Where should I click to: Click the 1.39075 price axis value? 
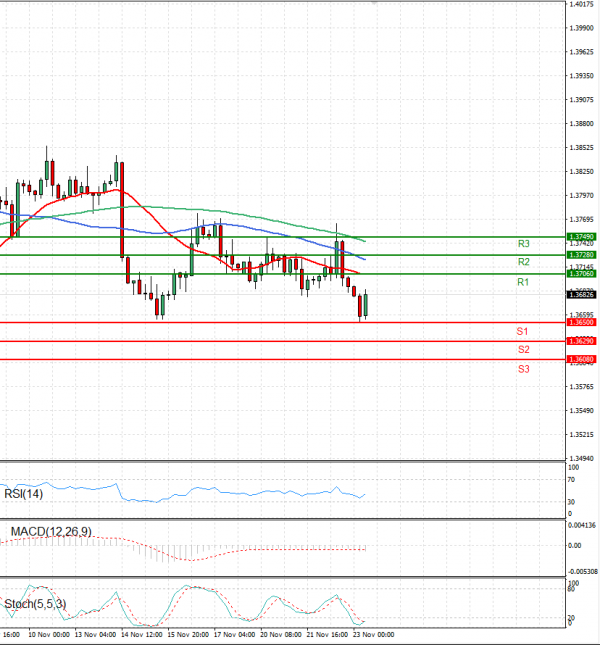581,100
